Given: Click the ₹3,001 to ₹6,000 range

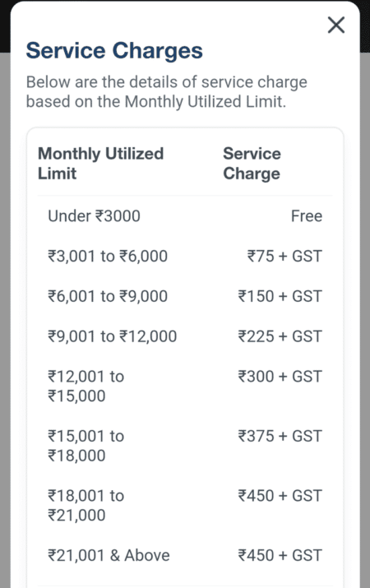Looking at the screenshot, I should coord(108,257).
